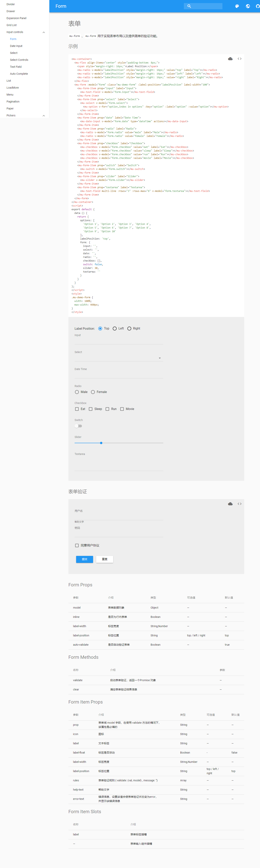
Task: Toggle code view icon for first demo
Action: pos(240,59)
